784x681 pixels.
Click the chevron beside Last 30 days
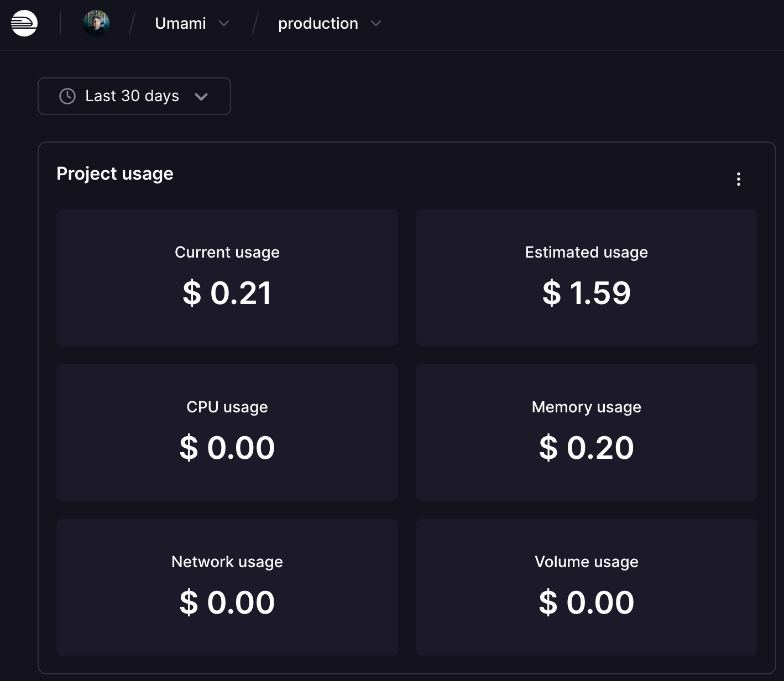pos(201,97)
